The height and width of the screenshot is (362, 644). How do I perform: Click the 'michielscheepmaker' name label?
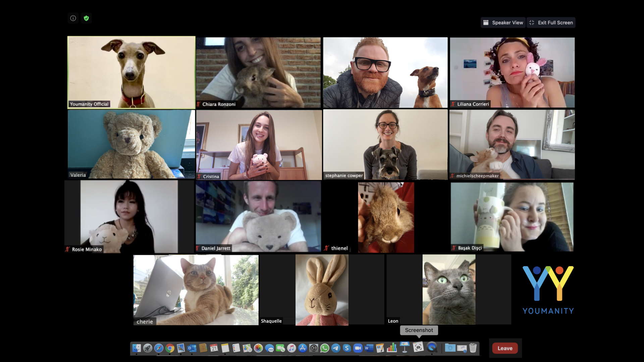[x=477, y=176]
